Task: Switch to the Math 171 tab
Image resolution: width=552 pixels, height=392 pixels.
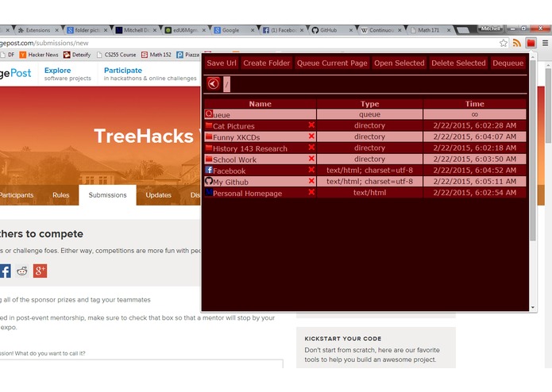Action: (x=430, y=30)
